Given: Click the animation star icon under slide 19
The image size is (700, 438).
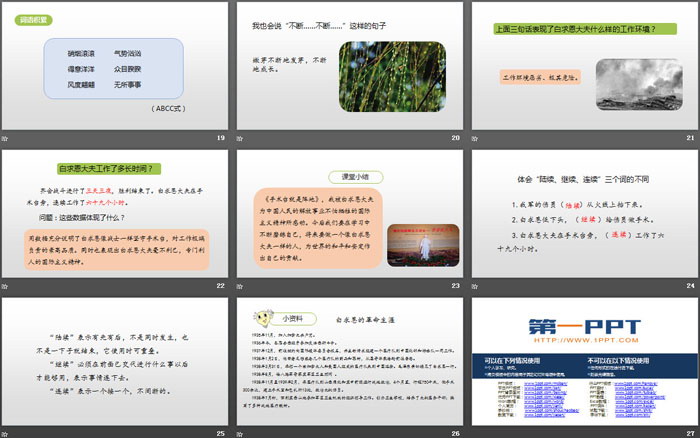Looking at the screenshot, I should click(7, 137).
